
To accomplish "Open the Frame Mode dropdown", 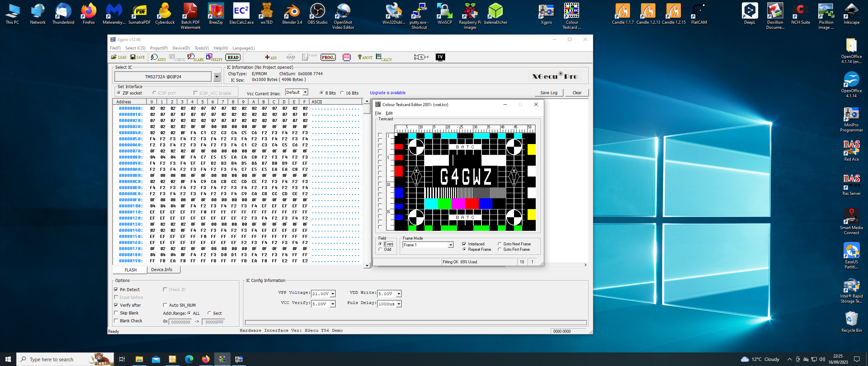I will (x=451, y=245).
